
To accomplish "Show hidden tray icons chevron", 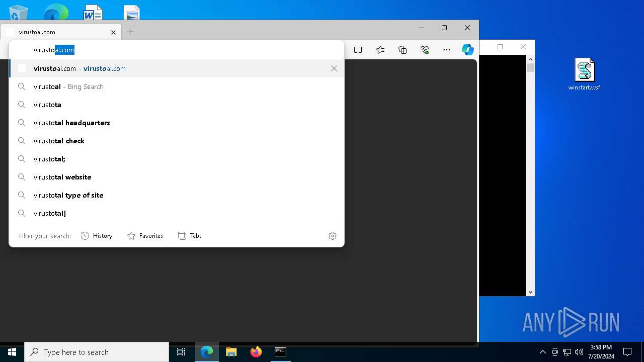I will tap(542, 352).
